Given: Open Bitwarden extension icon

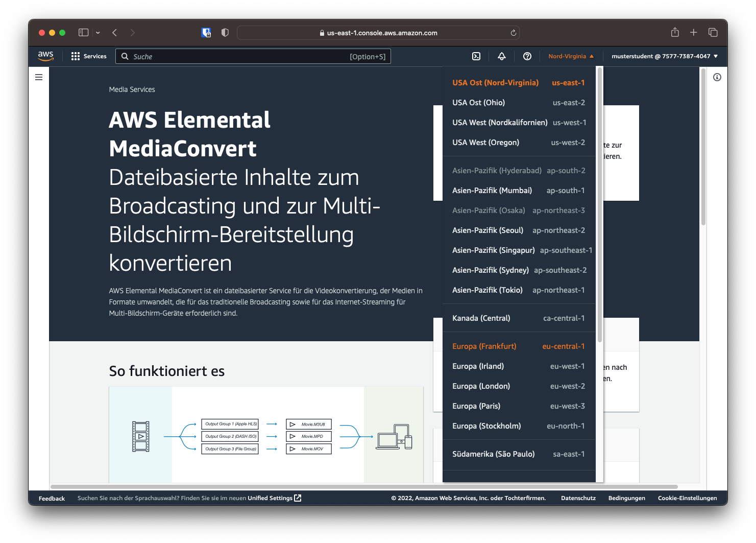Looking at the screenshot, I should click(x=206, y=33).
